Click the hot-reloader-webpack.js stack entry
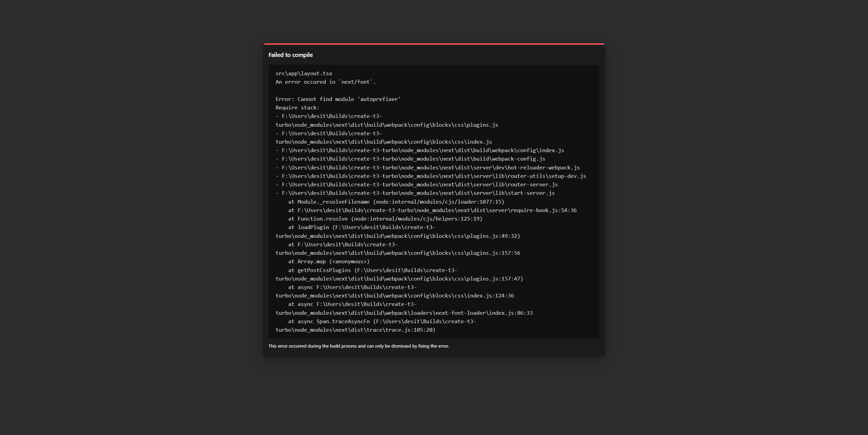The width and height of the screenshot is (868, 435). (x=427, y=168)
